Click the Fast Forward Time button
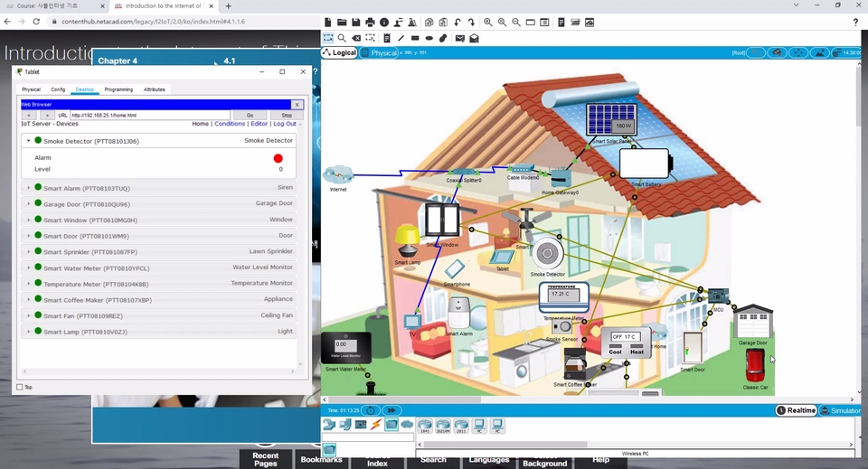The image size is (868, 469). [392, 410]
